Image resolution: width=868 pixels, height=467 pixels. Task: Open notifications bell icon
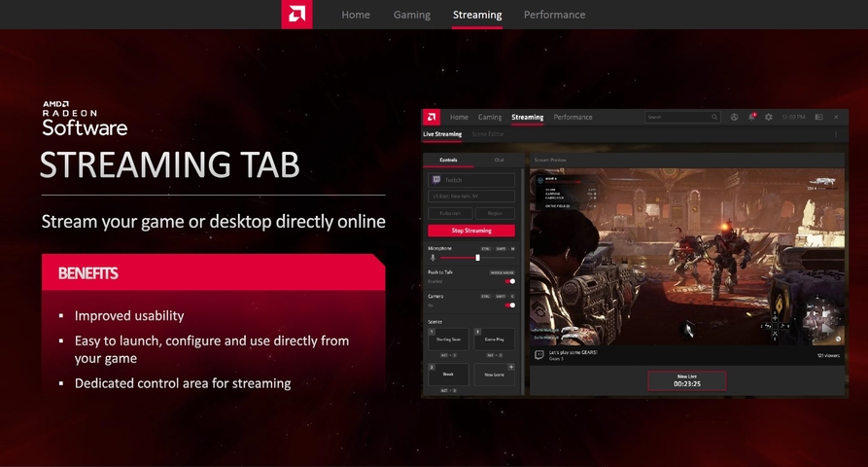[x=751, y=117]
